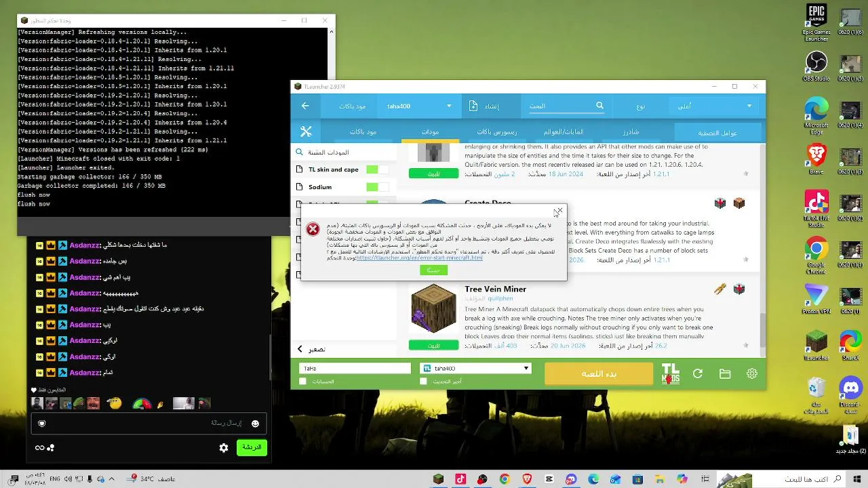This screenshot has width=868, height=488.
Task: Install the Tree Vein Miner mod
Action: click(x=433, y=346)
